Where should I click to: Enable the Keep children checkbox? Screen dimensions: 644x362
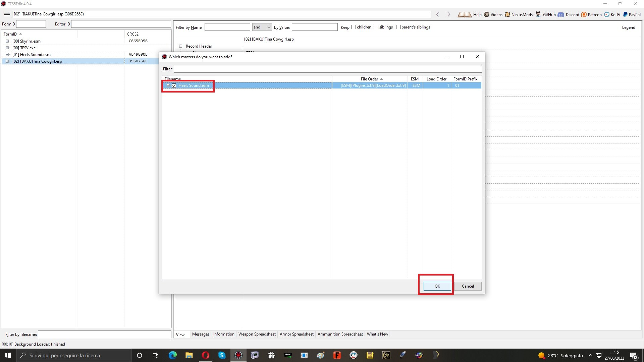(x=354, y=27)
